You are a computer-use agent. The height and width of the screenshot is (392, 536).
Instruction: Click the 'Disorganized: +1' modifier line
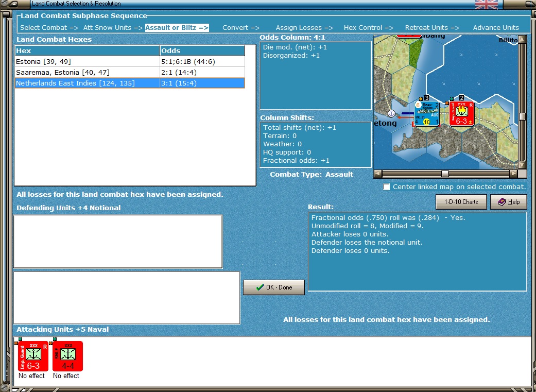pos(291,56)
